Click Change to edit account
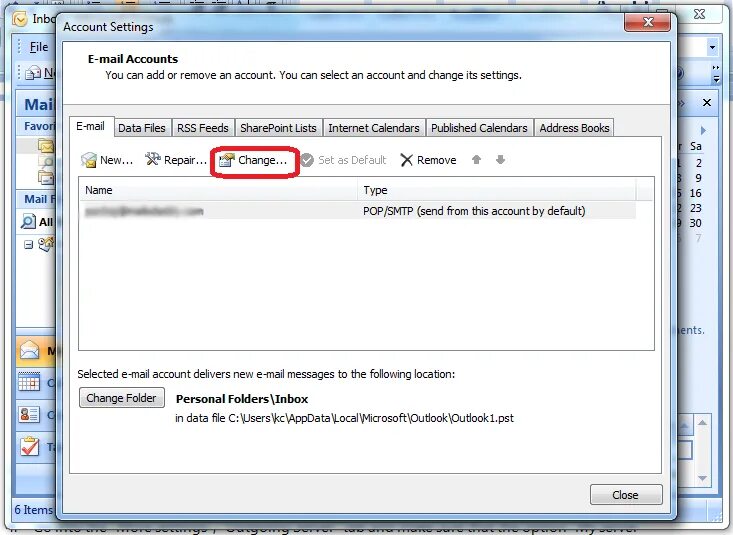 point(253,160)
